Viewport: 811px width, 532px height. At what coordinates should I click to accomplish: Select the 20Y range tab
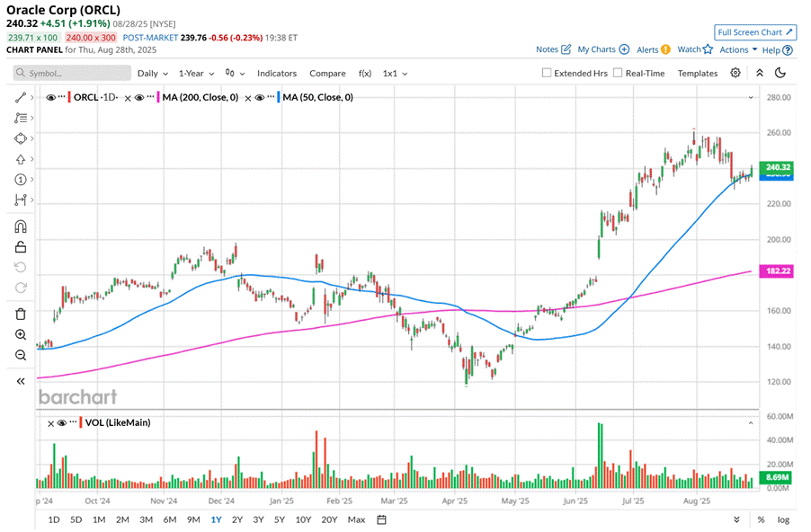tap(329, 519)
